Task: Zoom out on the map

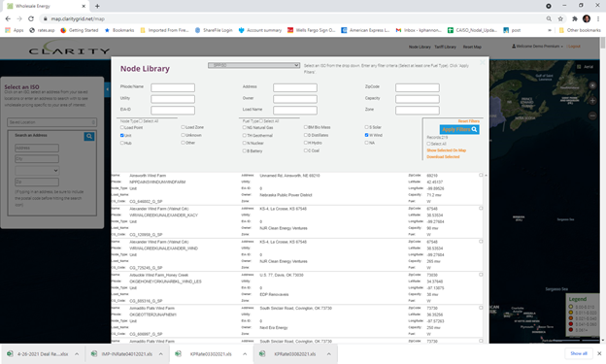Action: (592, 116)
